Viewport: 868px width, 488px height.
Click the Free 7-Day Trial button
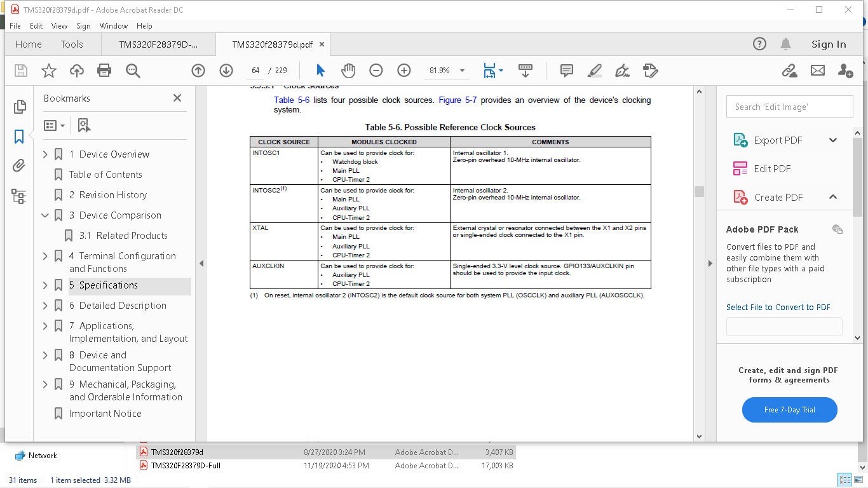click(789, 410)
